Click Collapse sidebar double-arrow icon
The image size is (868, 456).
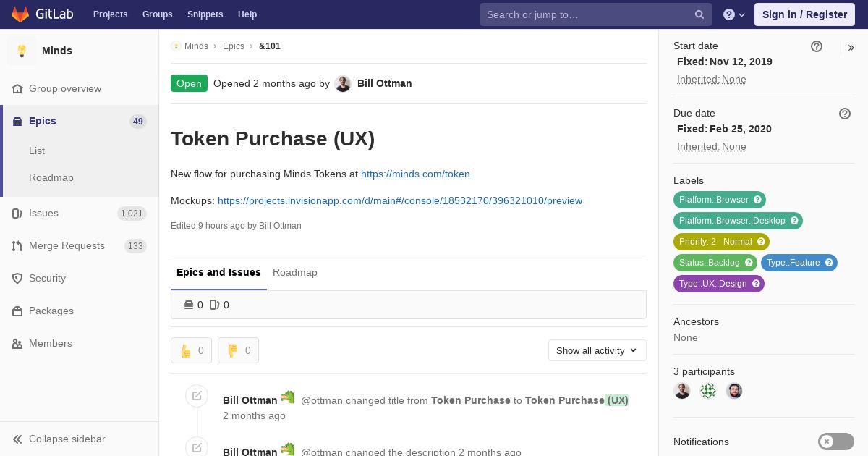[17, 439]
